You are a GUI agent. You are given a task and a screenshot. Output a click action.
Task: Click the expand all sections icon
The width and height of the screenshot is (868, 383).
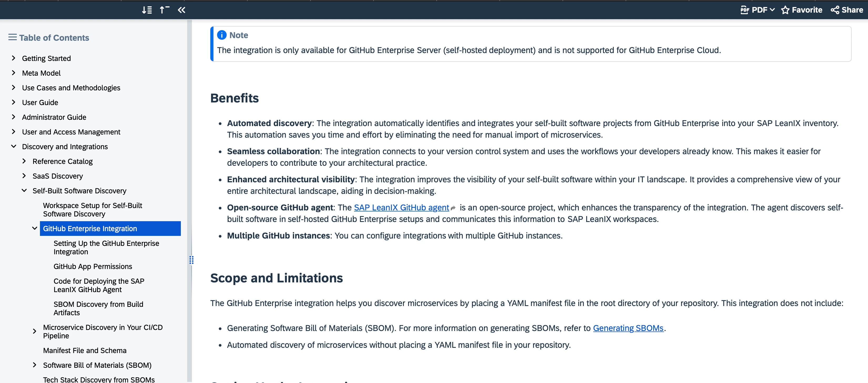[x=147, y=10]
